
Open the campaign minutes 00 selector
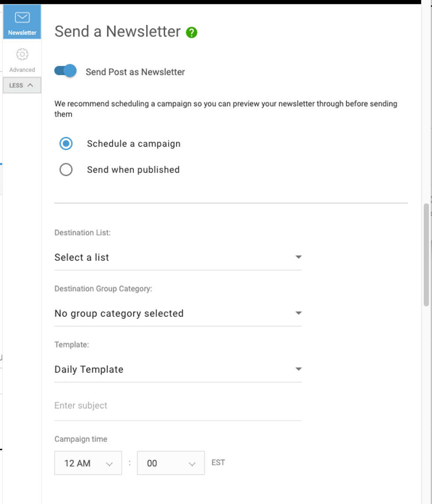point(171,463)
